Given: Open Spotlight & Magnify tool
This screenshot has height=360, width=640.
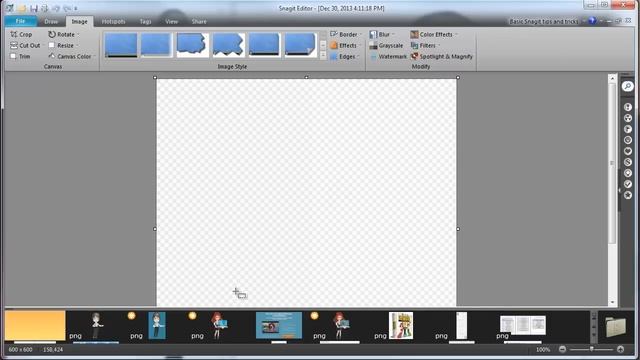Looking at the screenshot, I should coord(442,57).
